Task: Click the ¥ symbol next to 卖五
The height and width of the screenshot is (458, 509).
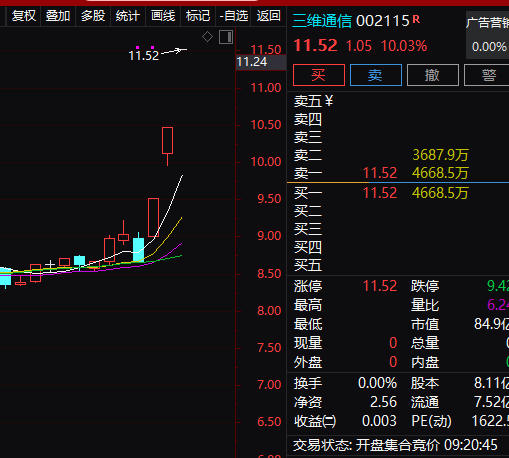Action: click(x=329, y=101)
